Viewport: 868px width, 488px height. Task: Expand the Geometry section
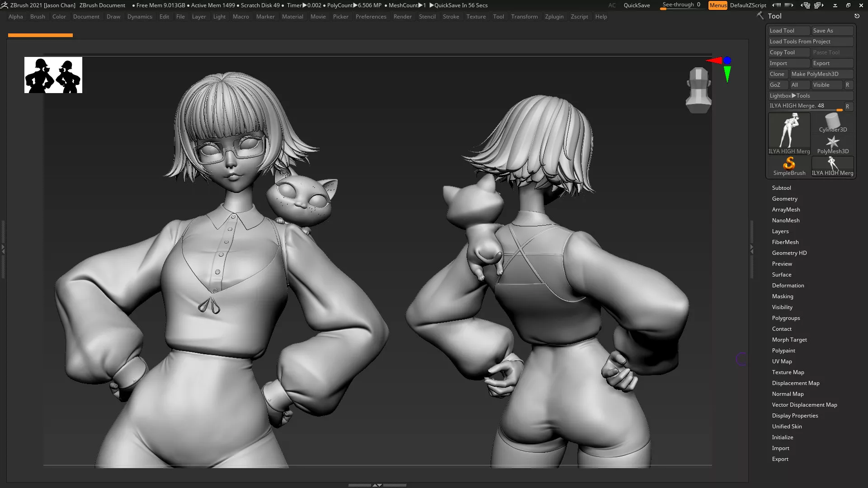point(784,199)
